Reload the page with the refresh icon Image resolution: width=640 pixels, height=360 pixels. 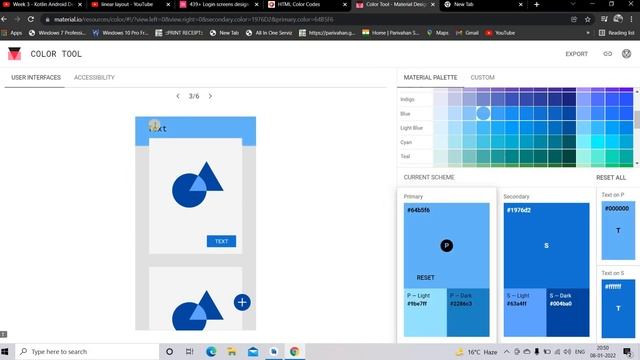pos(31,19)
